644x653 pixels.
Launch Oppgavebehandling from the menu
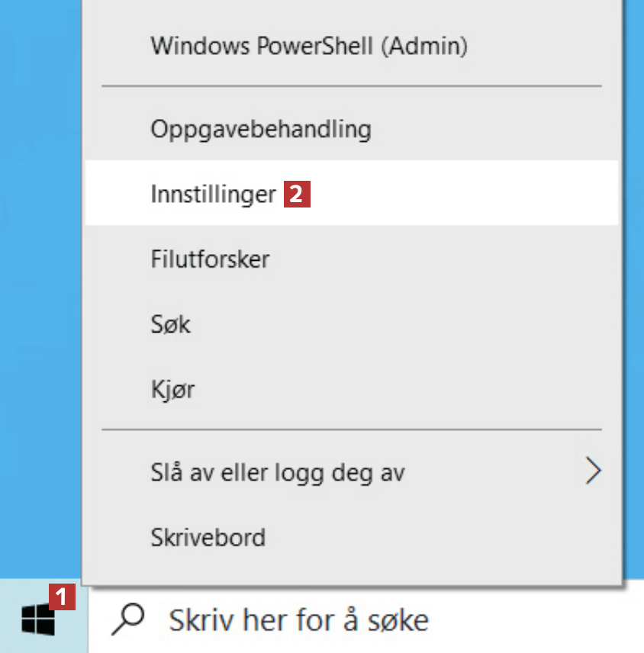pos(261,129)
